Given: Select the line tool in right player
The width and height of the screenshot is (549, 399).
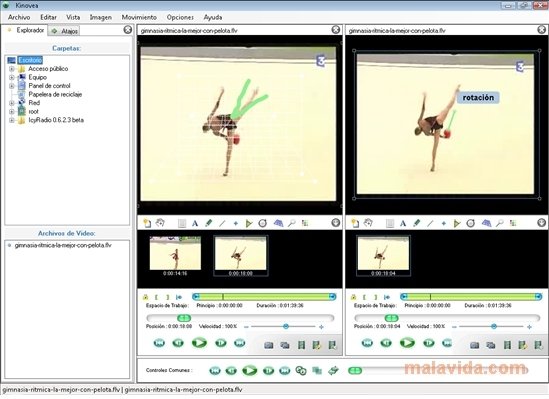Looking at the screenshot, I should tap(430, 223).
